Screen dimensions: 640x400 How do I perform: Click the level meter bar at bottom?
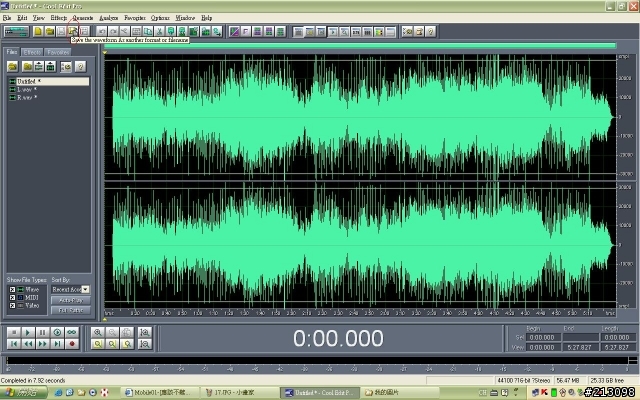(x=317, y=360)
